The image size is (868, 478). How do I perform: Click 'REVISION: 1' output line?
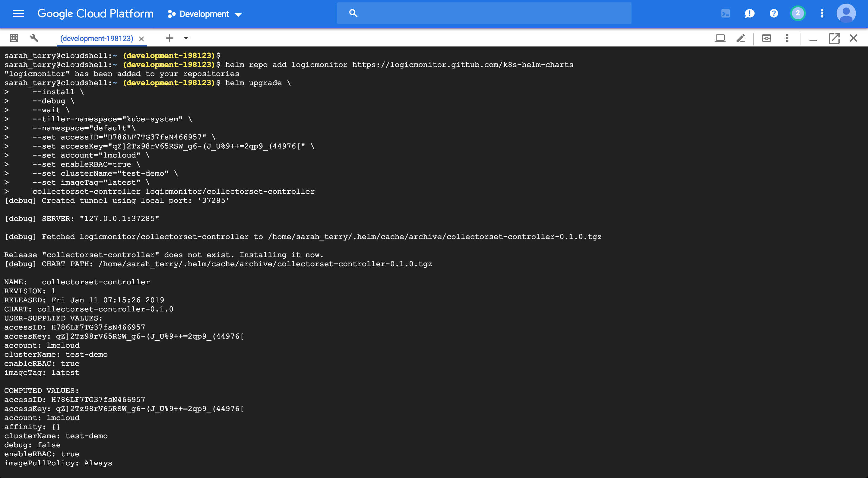coord(30,291)
